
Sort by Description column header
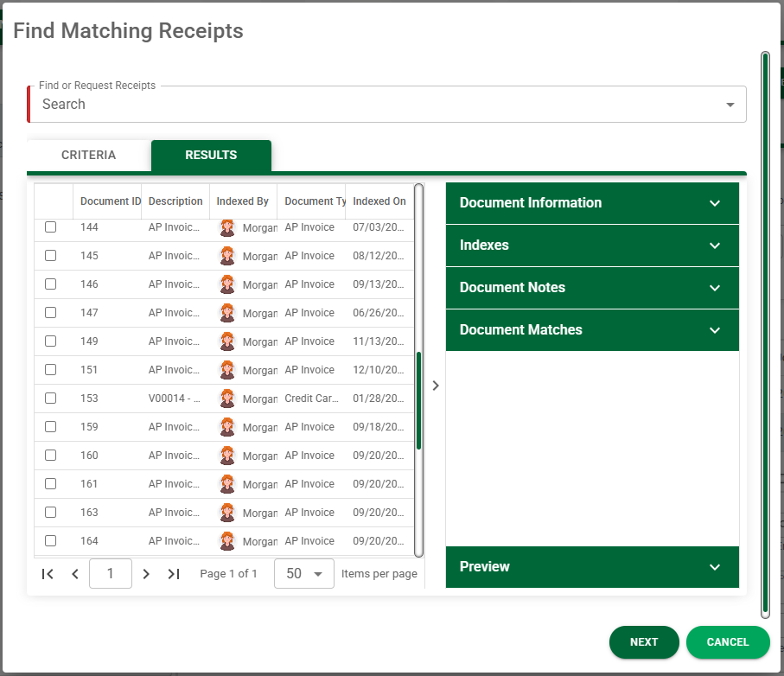coord(175,201)
